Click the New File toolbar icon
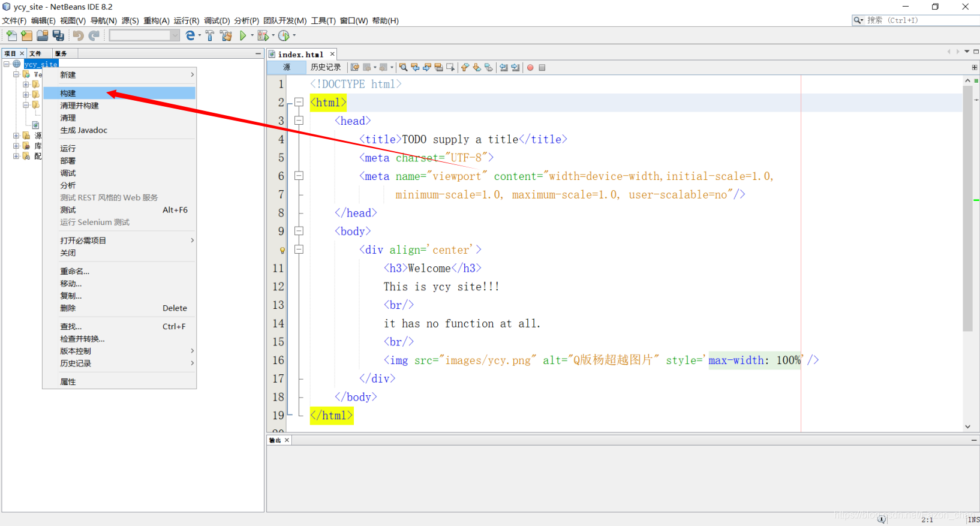The width and height of the screenshot is (980, 526). 11,36
